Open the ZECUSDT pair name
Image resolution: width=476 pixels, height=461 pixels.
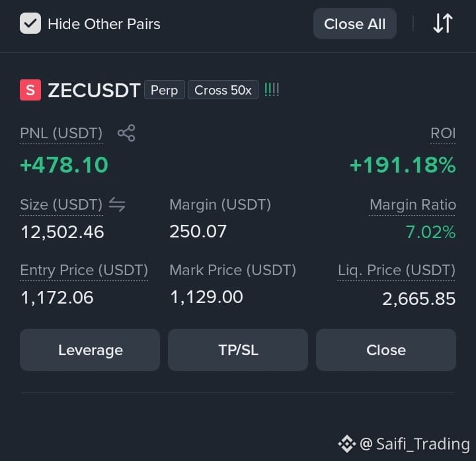tap(94, 90)
